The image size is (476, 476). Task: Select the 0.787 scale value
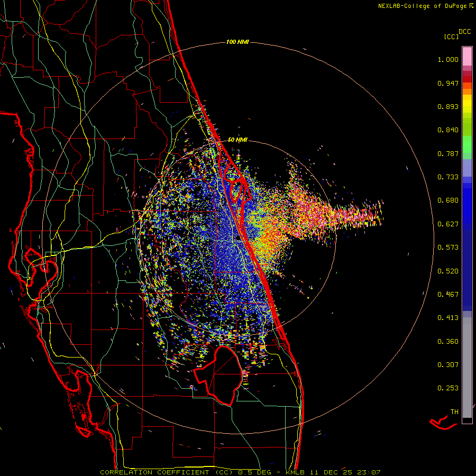448,153
